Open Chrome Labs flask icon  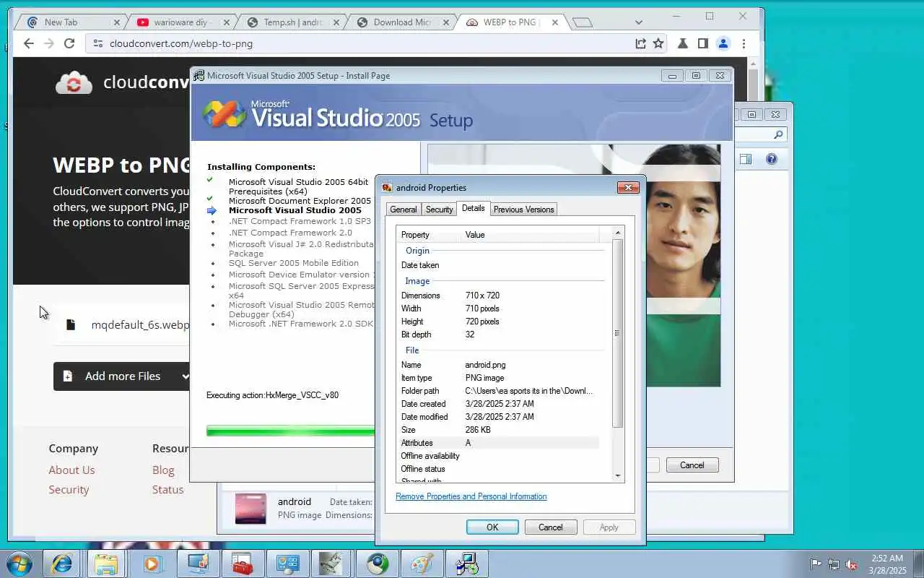tap(682, 43)
